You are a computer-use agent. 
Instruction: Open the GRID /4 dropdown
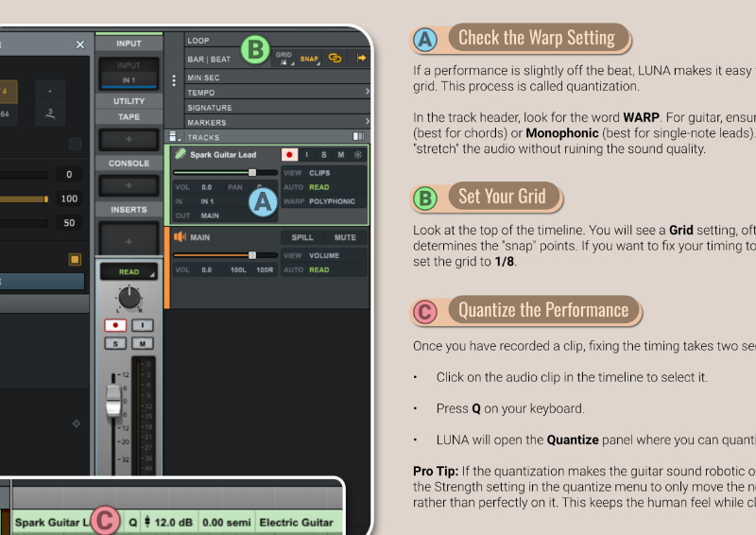284,59
